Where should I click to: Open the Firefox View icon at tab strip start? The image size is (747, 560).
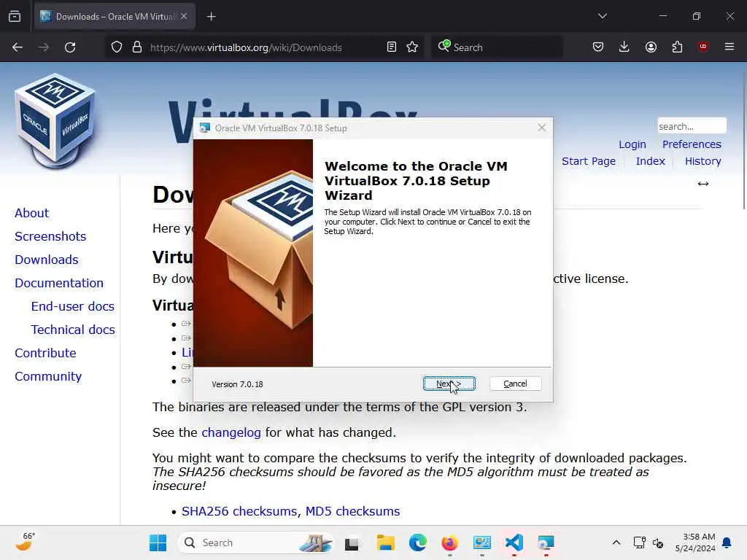pyautogui.click(x=15, y=17)
